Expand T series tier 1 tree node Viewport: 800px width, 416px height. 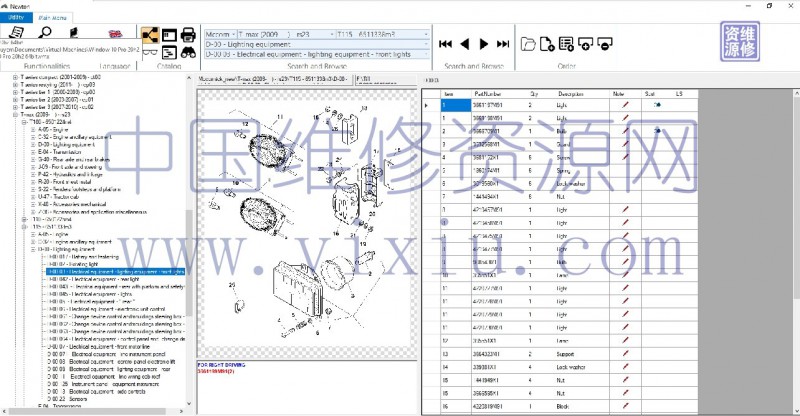15,92
